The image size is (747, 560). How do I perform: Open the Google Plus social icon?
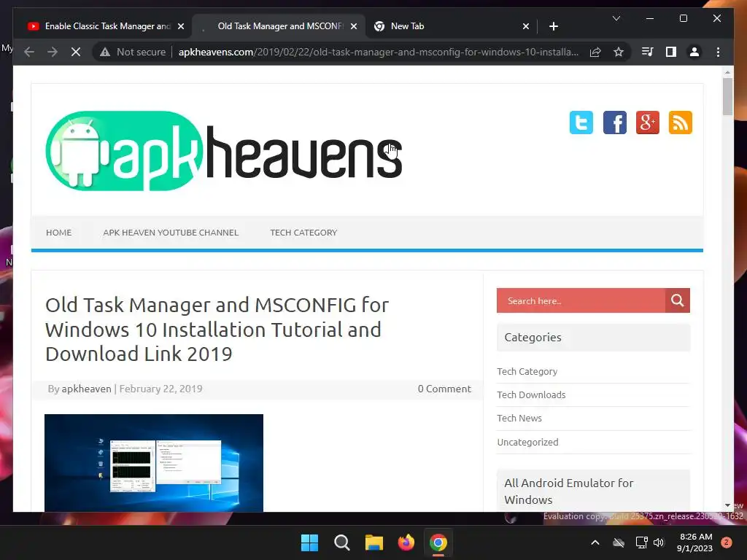tap(648, 122)
